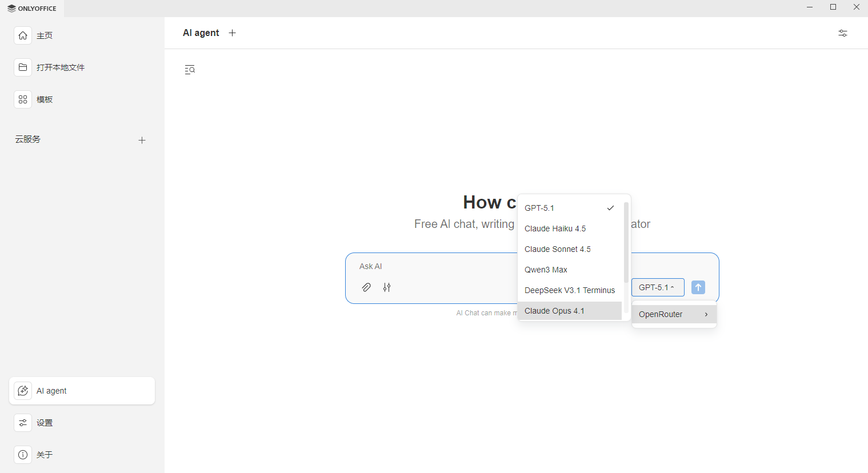The height and width of the screenshot is (473, 868).
Task: Open templates via the 模板 grid icon
Action: point(23,99)
